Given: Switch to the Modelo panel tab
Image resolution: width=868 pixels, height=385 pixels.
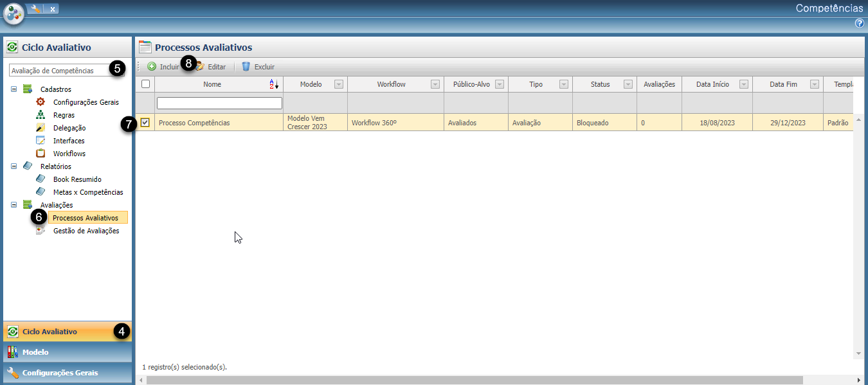Looking at the screenshot, I should (x=68, y=352).
